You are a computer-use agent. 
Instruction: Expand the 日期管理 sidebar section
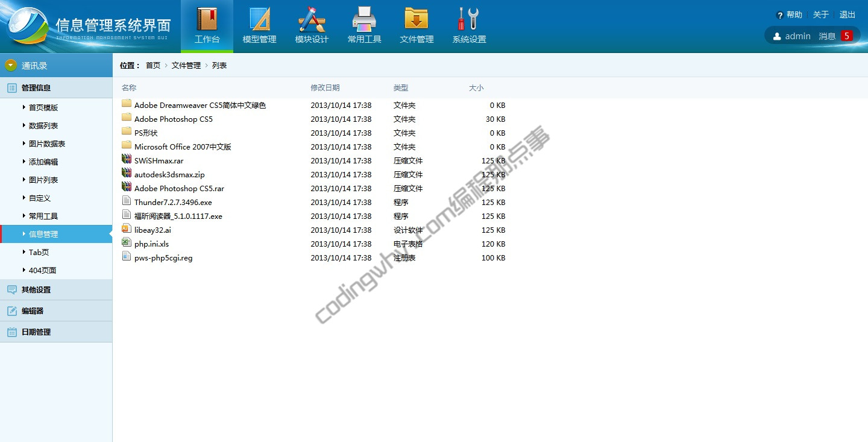click(x=36, y=332)
